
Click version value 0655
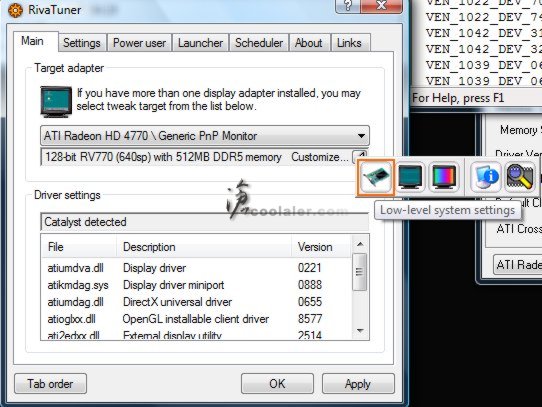[x=310, y=302]
